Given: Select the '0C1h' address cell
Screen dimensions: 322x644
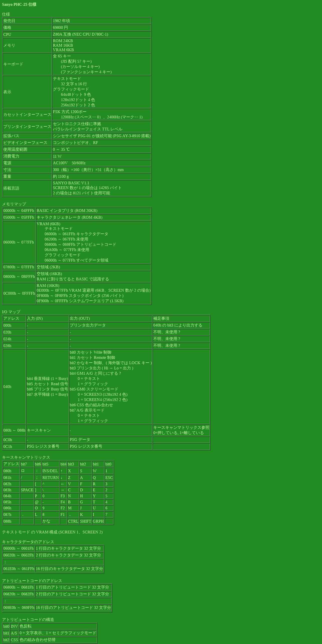Looking at the screenshot, I should (x=14, y=446).
